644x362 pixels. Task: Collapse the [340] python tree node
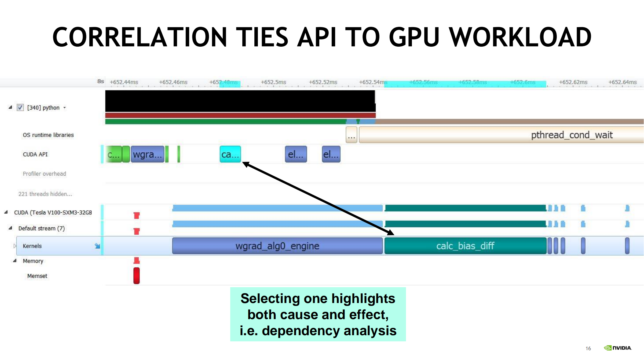[x=10, y=107]
